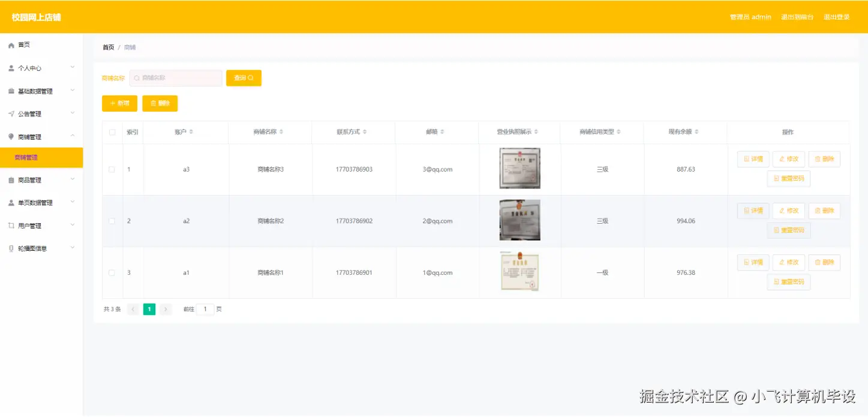The height and width of the screenshot is (417, 868).
Task: Click the briefcase icon beside 基础数据管理
Action: (11, 91)
